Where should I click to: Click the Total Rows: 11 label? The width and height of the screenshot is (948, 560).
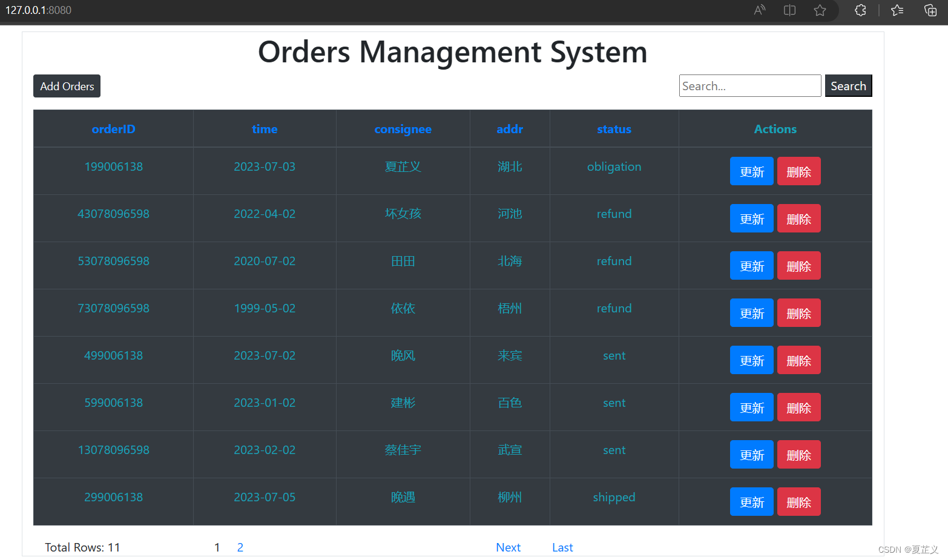[x=82, y=547]
